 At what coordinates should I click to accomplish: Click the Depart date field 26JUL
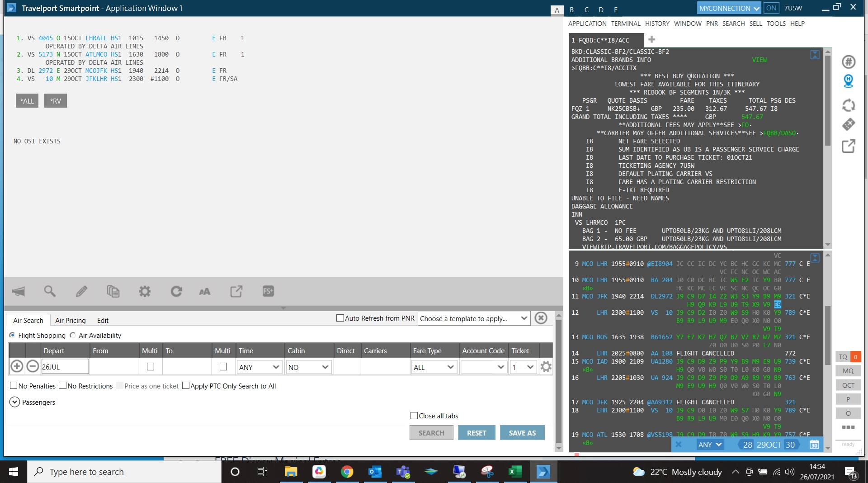[65, 367]
